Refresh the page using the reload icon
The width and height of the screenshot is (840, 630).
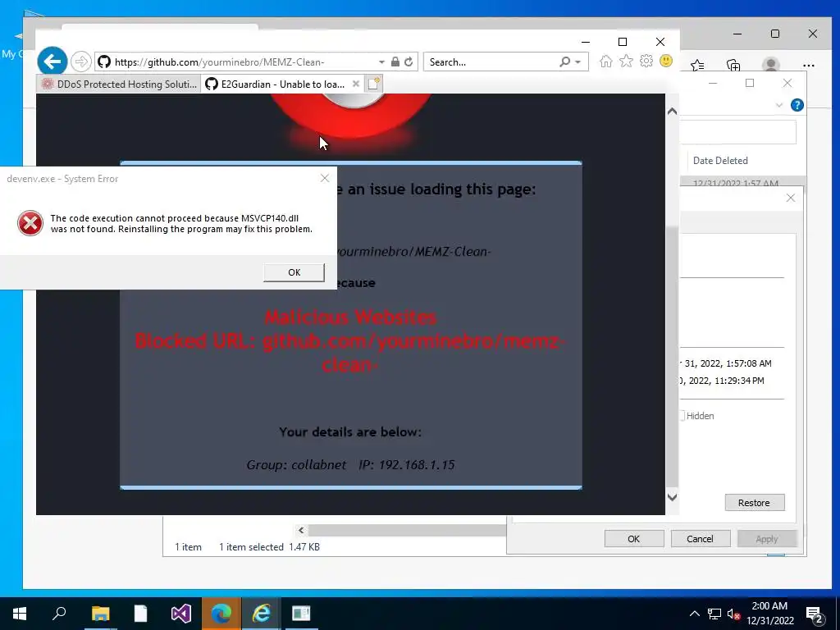click(x=409, y=62)
